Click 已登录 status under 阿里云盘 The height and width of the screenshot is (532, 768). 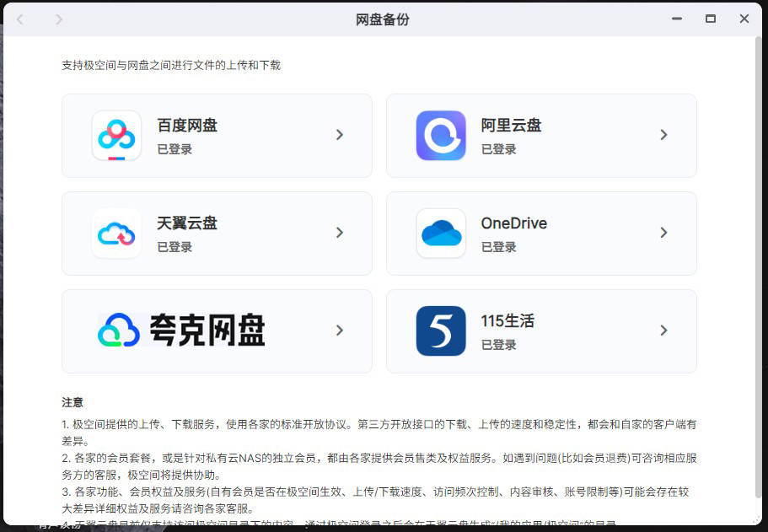tap(498, 149)
